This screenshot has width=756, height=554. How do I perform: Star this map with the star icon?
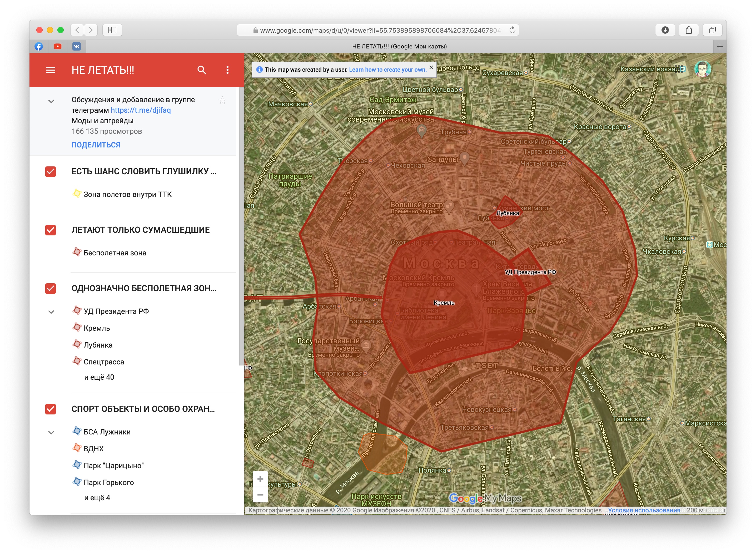(x=222, y=100)
